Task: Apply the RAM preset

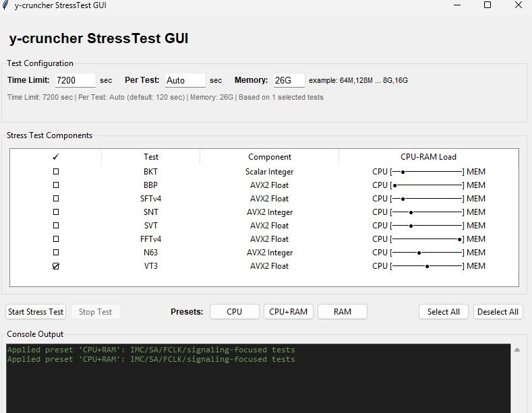Action: pyautogui.click(x=343, y=312)
